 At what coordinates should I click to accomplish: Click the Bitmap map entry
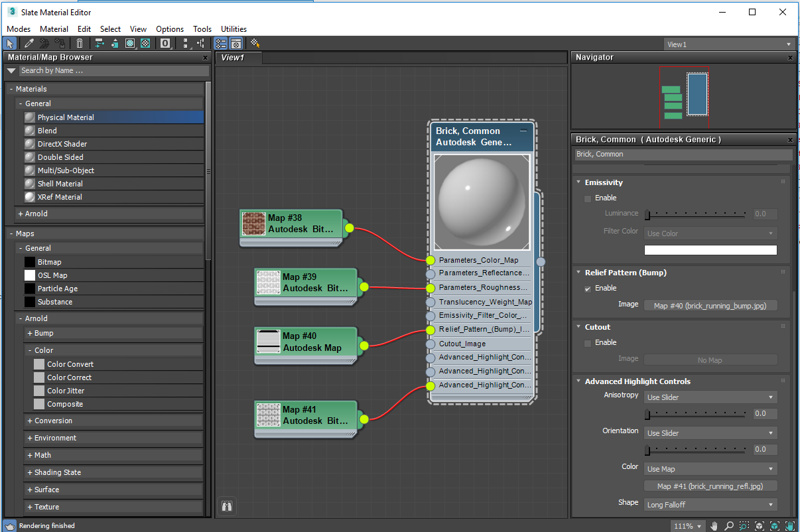click(113, 262)
